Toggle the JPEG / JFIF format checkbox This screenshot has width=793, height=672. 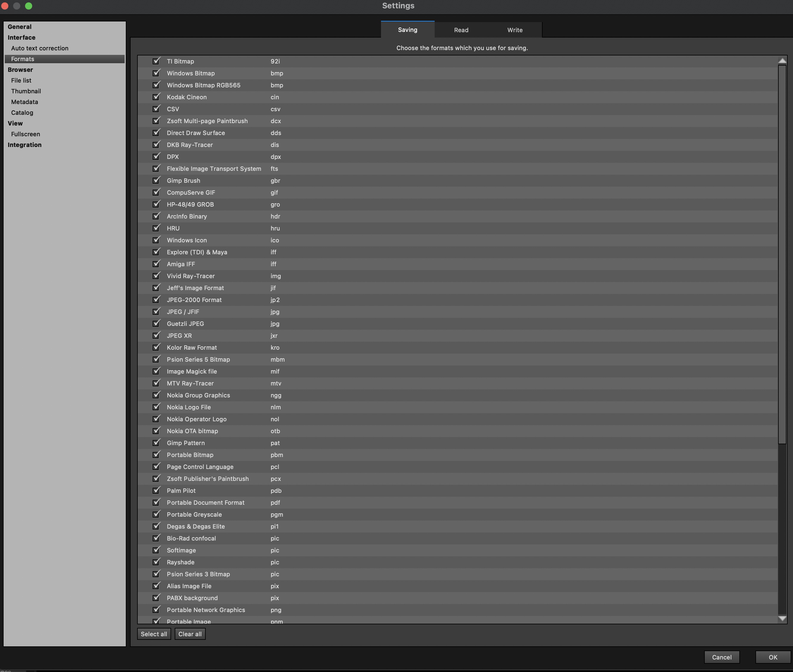pyautogui.click(x=156, y=312)
